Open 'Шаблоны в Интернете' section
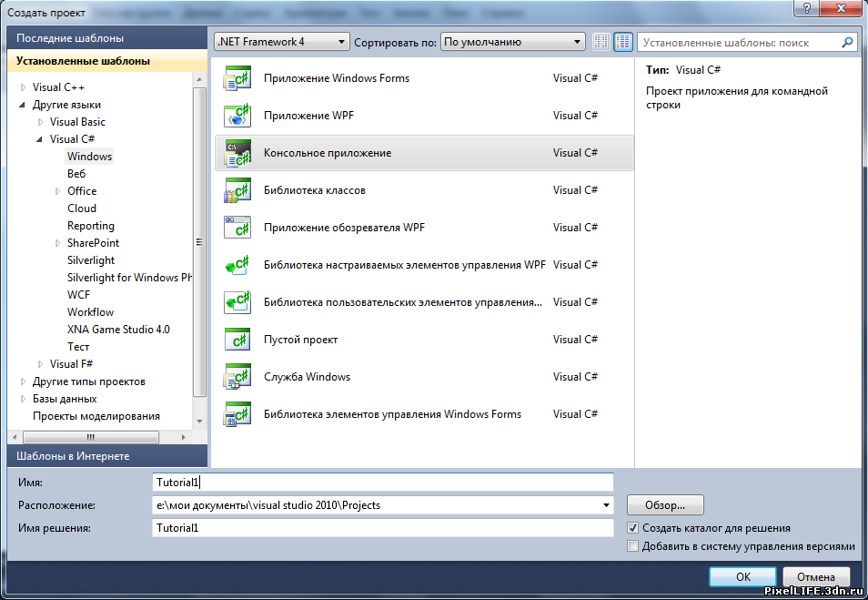The width and height of the screenshot is (868, 600). tap(107, 456)
